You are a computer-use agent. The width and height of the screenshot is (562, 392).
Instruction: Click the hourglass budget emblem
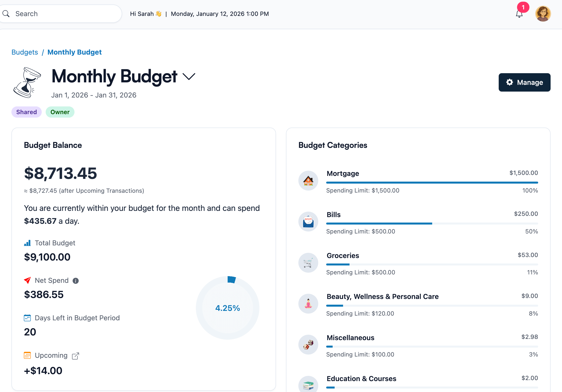tap(27, 82)
